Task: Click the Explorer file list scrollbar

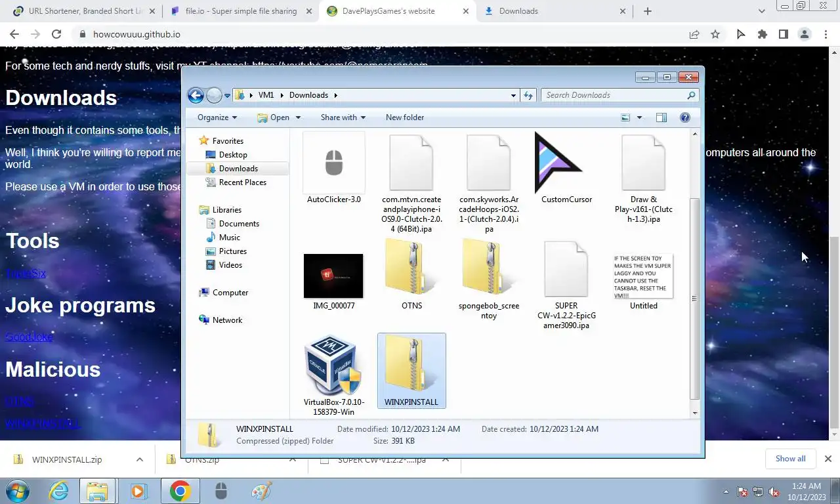Action: pos(695,298)
